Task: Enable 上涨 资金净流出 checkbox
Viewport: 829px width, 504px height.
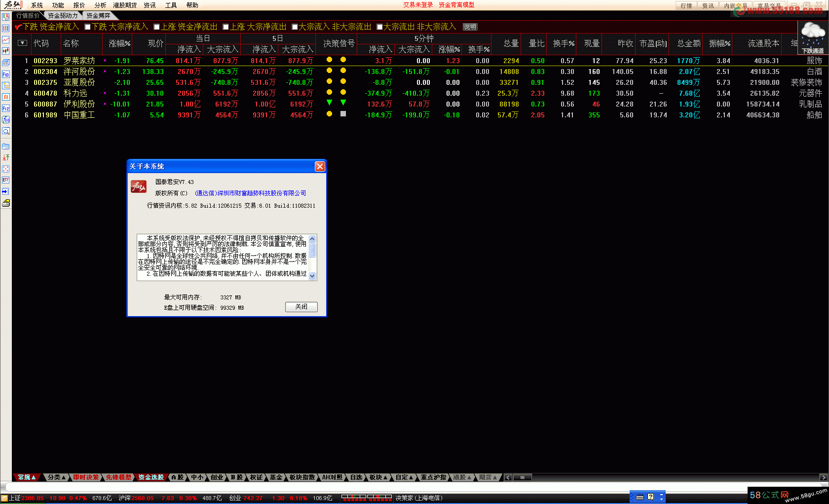Action: 156,27
